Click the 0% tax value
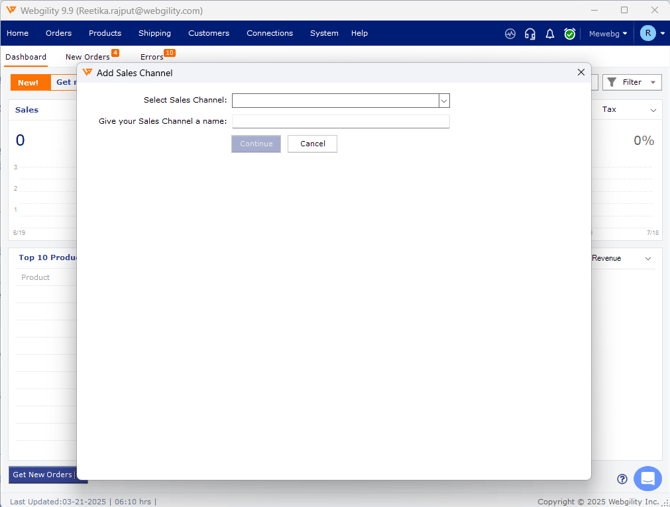The width and height of the screenshot is (670, 507). tap(644, 141)
